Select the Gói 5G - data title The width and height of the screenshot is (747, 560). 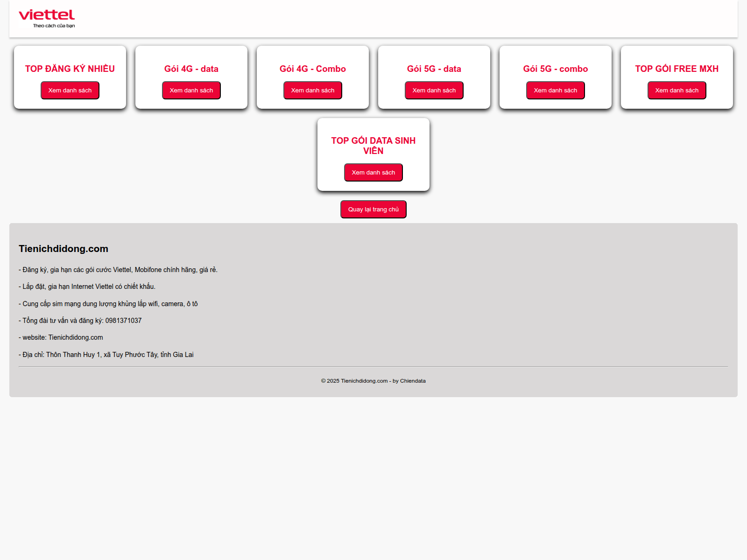coord(434,69)
